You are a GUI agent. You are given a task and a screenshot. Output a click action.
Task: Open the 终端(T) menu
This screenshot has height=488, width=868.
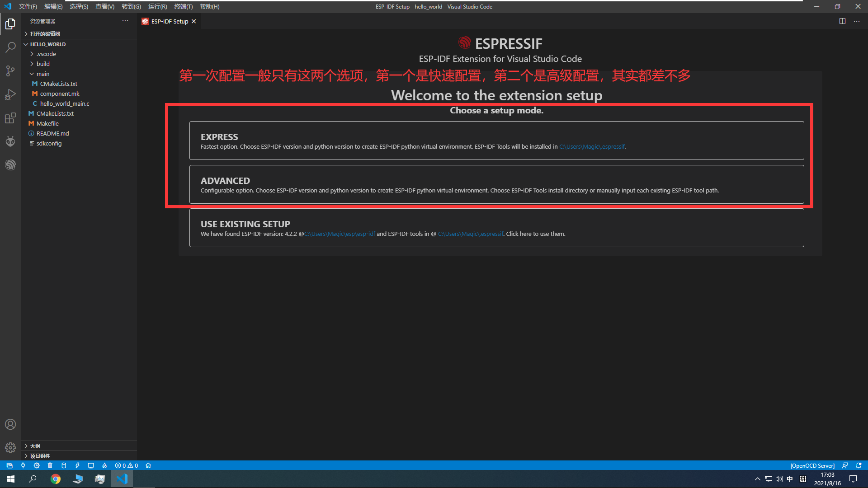(x=183, y=6)
